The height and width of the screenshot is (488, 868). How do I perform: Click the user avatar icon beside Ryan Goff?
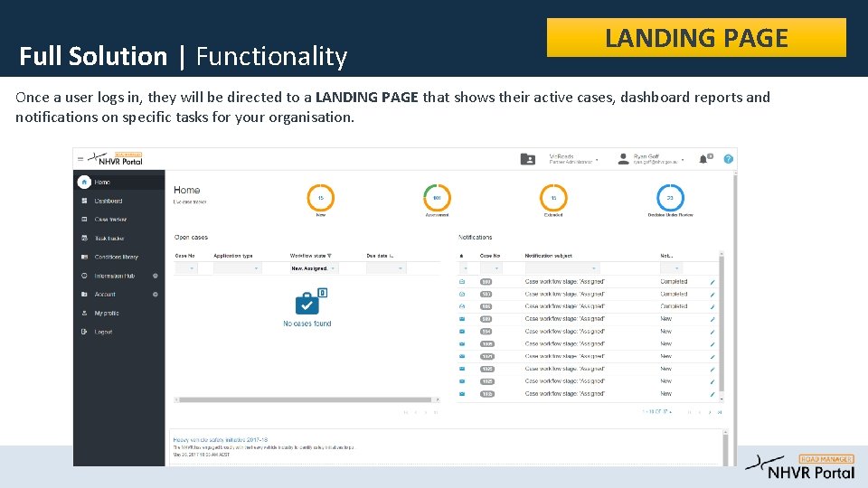tap(623, 159)
